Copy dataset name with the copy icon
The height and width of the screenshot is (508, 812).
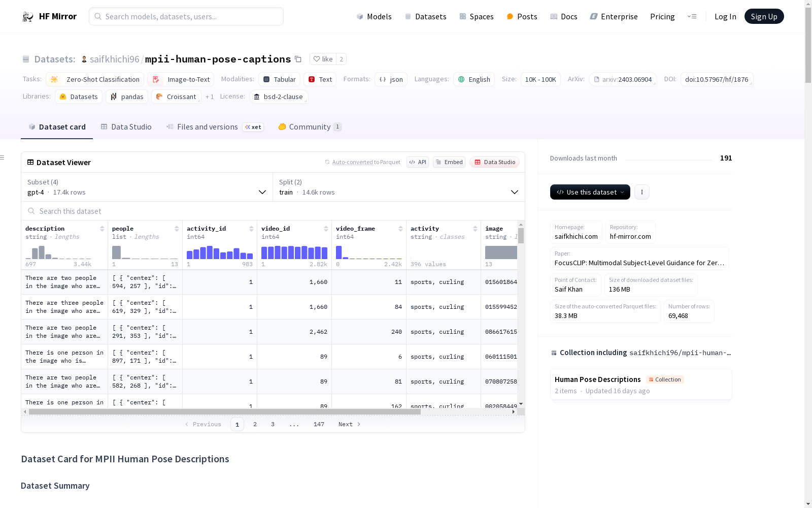[298, 59]
